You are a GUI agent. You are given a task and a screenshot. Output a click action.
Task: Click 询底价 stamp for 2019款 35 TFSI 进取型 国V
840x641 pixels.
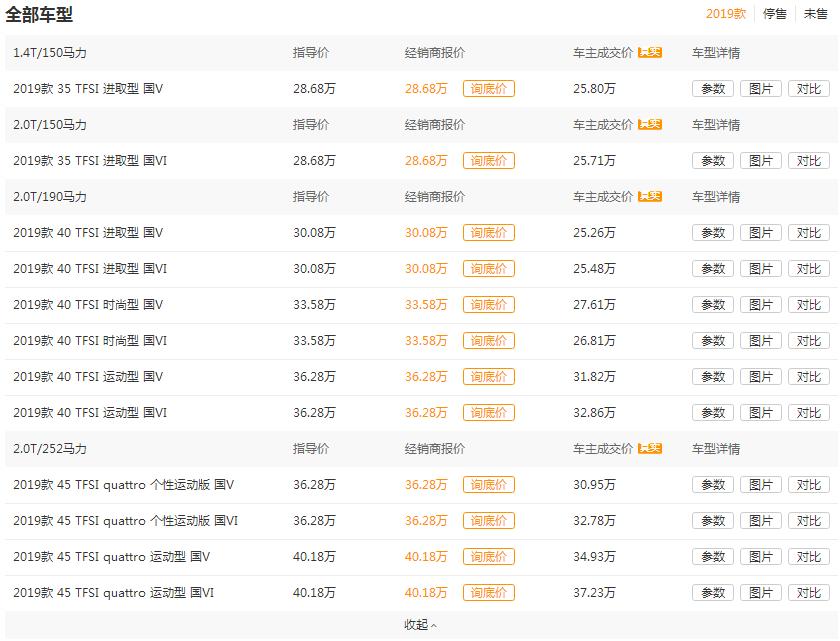pyautogui.click(x=489, y=88)
